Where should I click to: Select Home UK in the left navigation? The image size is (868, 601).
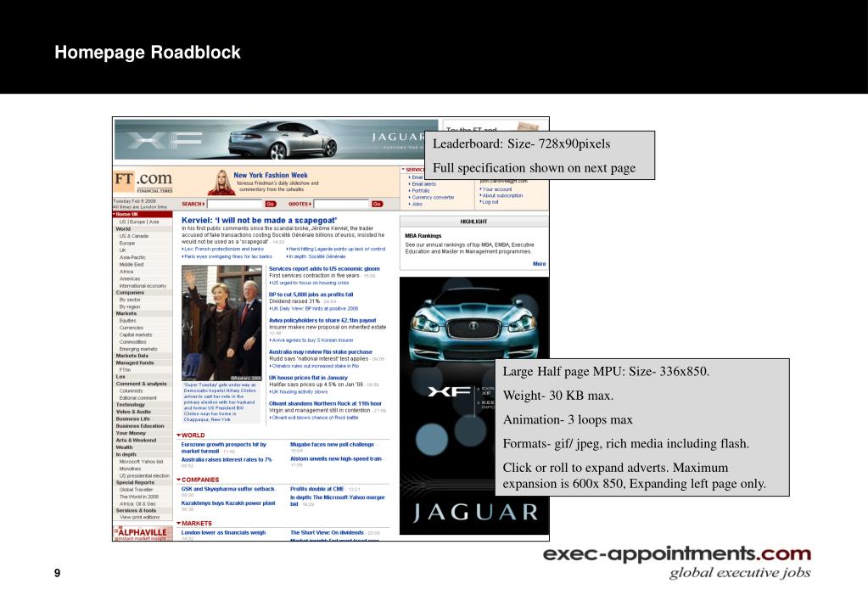143,215
